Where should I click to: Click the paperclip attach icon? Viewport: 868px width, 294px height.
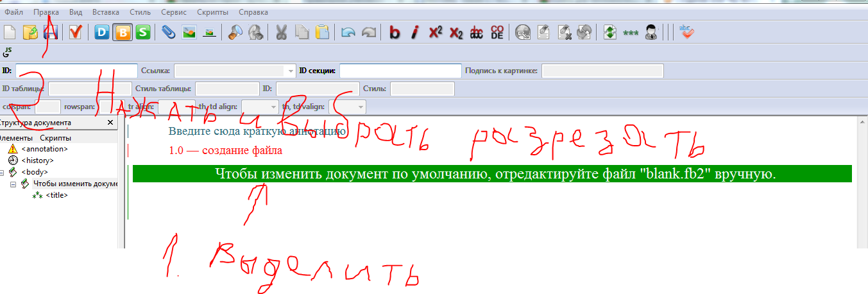[x=168, y=32]
